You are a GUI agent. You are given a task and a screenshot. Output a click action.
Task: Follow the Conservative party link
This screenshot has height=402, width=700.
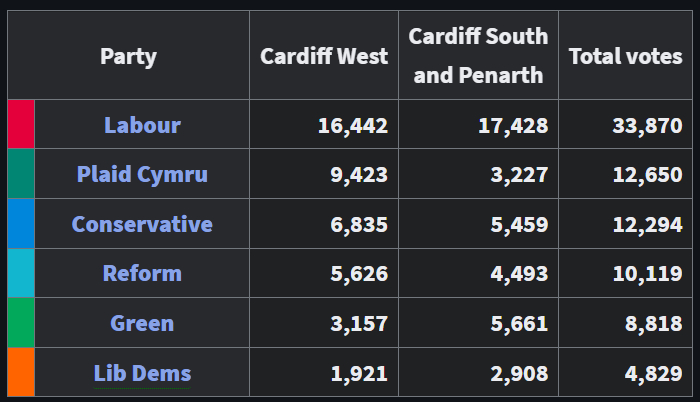[142, 224]
